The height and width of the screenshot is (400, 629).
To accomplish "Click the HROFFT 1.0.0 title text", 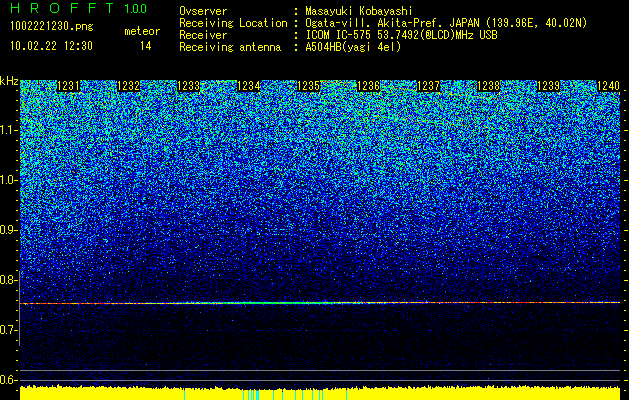I will coord(78,8).
